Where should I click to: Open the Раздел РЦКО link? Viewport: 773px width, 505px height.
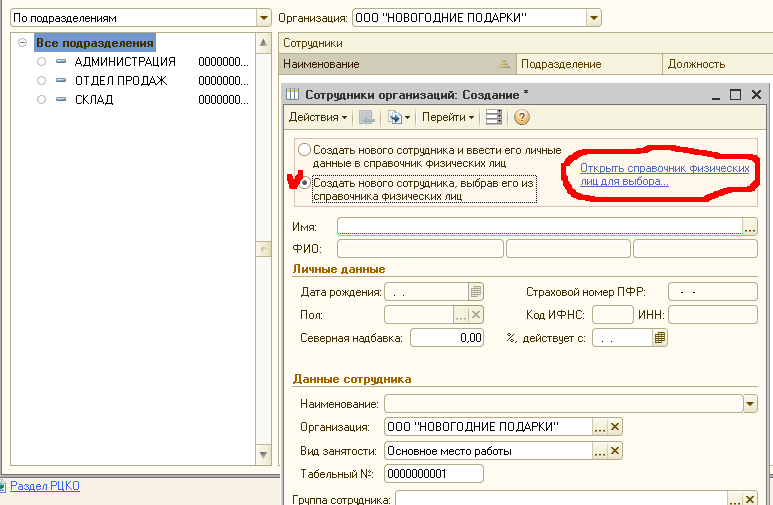(x=45, y=486)
